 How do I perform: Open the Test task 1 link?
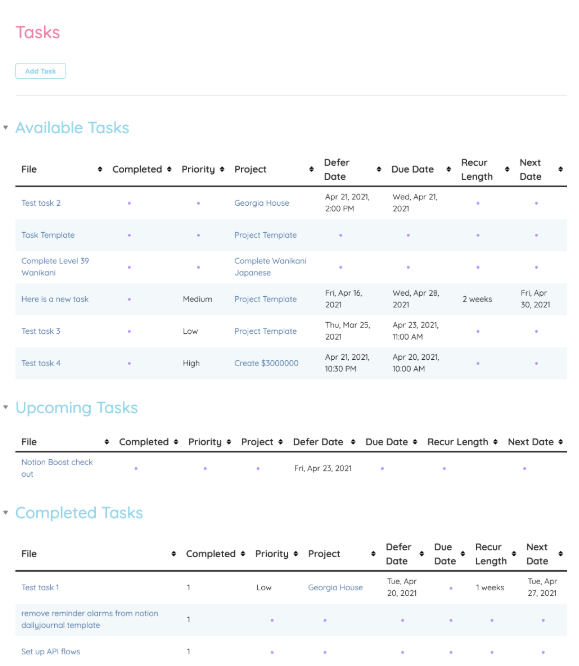pos(40,587)
